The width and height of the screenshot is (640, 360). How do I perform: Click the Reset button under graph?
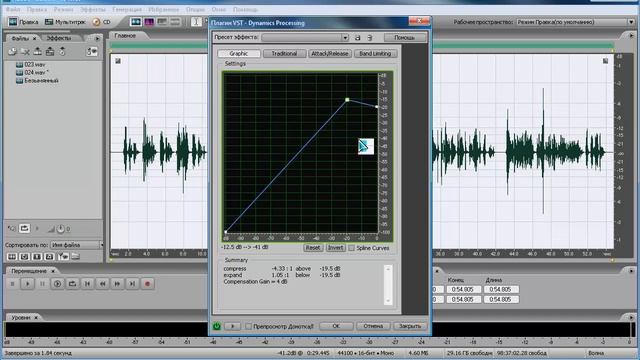[x=313, y=248]
